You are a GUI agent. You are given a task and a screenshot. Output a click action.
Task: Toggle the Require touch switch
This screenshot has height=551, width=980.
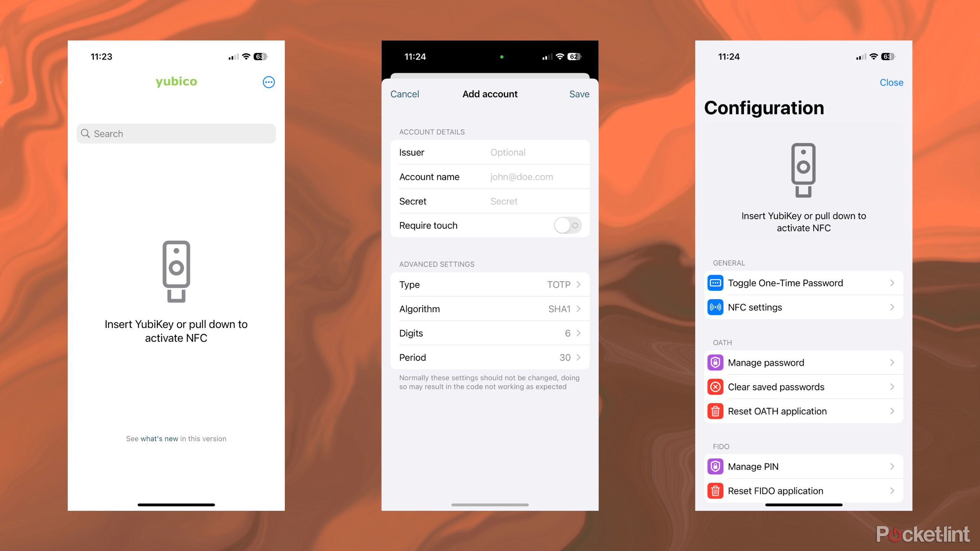click(x=567, y=225)
